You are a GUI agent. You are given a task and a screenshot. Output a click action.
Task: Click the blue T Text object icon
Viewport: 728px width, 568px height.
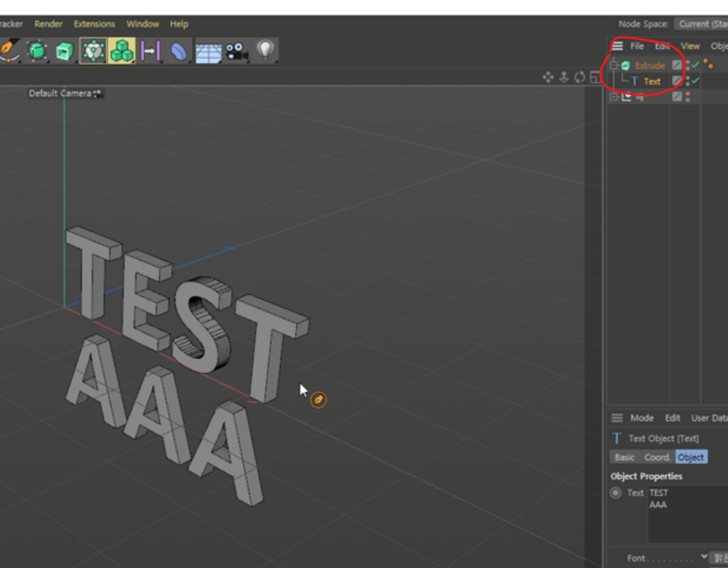635,81
